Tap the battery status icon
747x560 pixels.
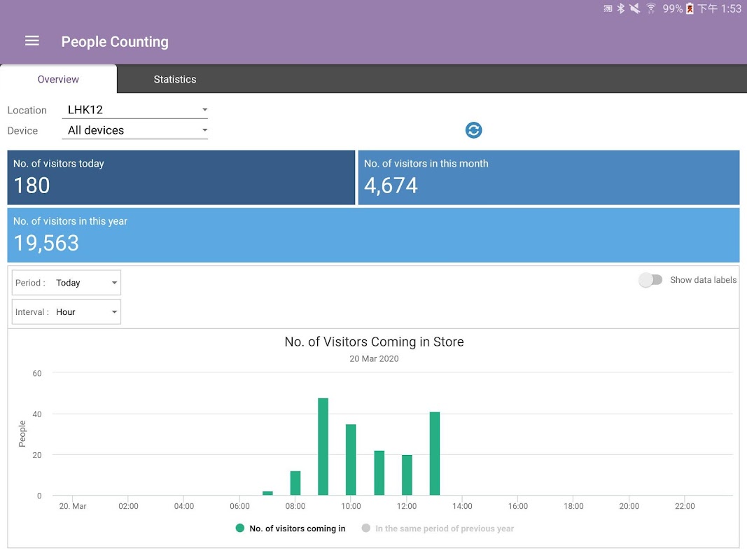pos(690,8)
